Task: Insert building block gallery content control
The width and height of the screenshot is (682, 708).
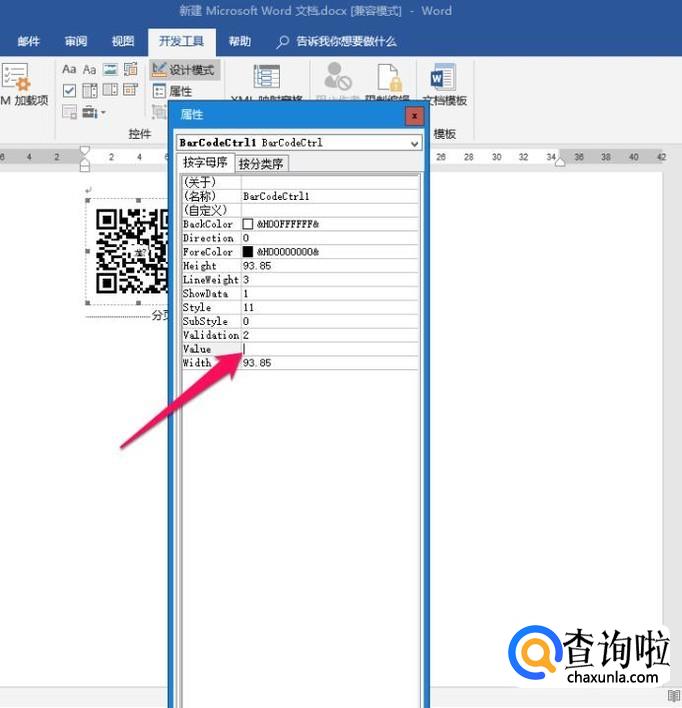Action: [131, 69]
